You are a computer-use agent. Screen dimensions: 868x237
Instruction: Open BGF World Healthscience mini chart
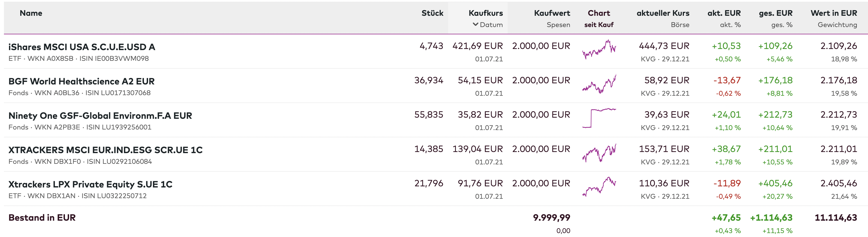(x=599, y=84)
